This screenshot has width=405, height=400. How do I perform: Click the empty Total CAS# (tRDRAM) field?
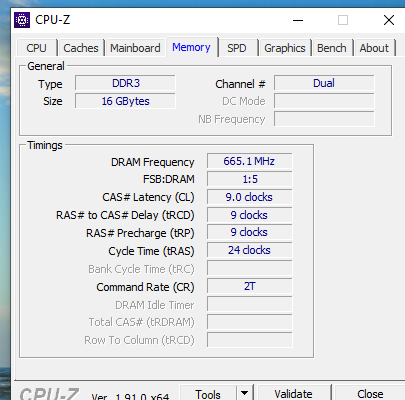(249, 322)
